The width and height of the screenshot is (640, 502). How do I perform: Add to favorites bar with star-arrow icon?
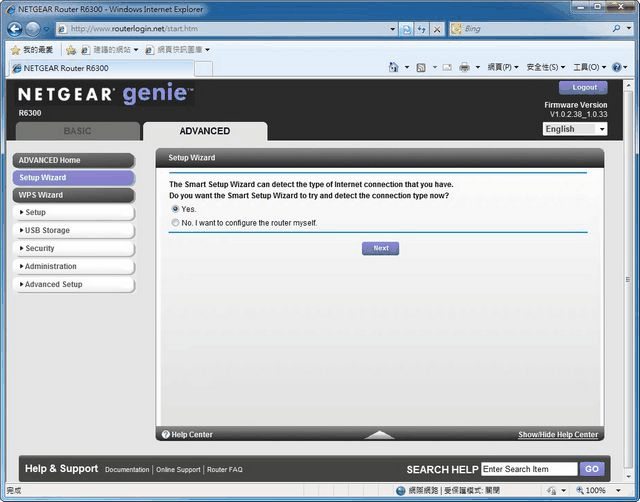(x=71, y=50)
